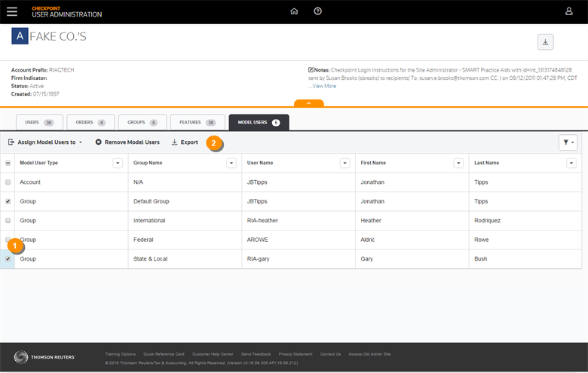The width and height of the screenshot is (588, 373).
Task: Go to the Home icon
Action: [294, 11]
